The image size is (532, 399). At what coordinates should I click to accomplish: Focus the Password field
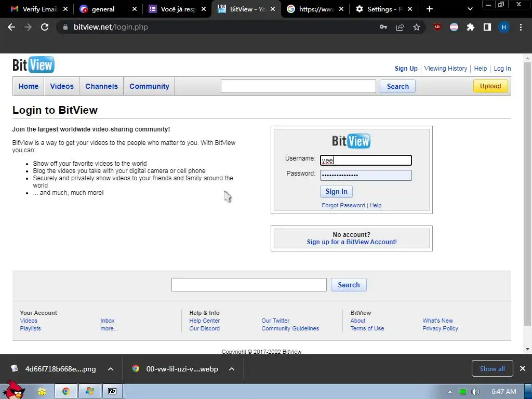pos(366,175)
